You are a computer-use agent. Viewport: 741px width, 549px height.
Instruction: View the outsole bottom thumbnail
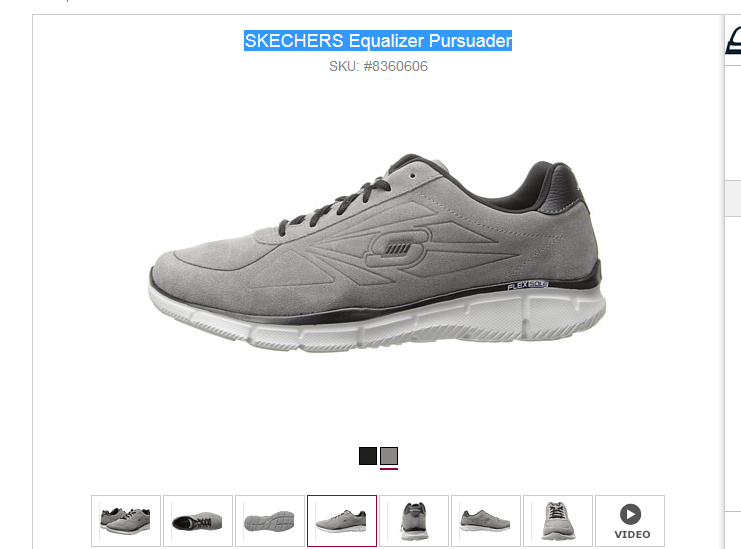[x=270, y=521]
